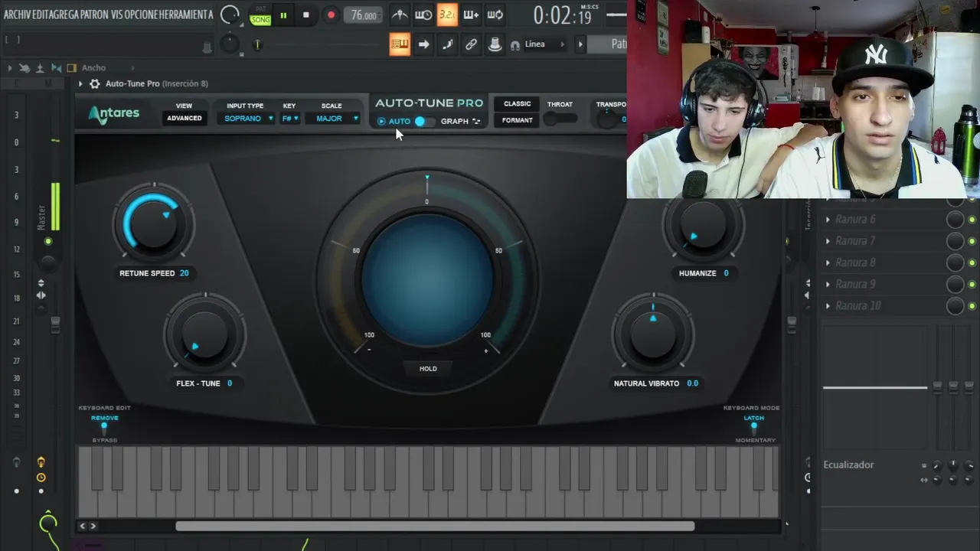Screen dimensions: 980x551
Task: Open the EDIT menu
Action: pyautogui.click(x=40, y=15)
